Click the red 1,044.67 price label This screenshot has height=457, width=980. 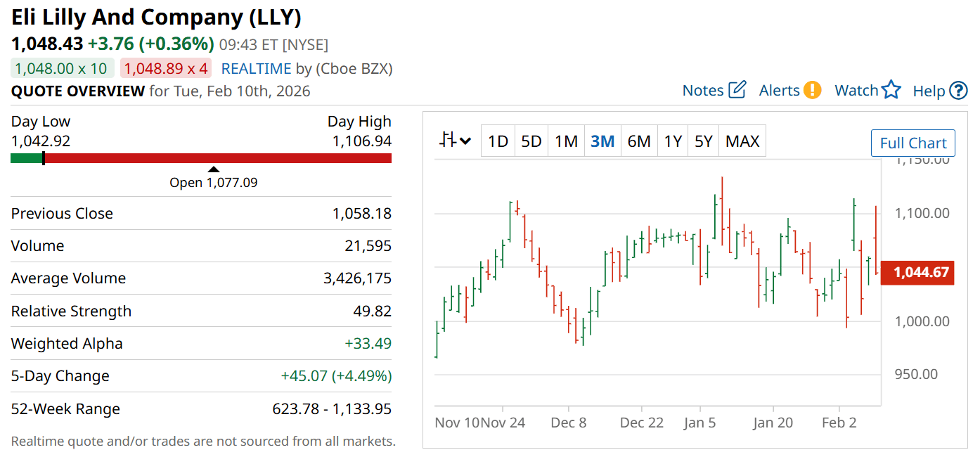tap(917, 271)
